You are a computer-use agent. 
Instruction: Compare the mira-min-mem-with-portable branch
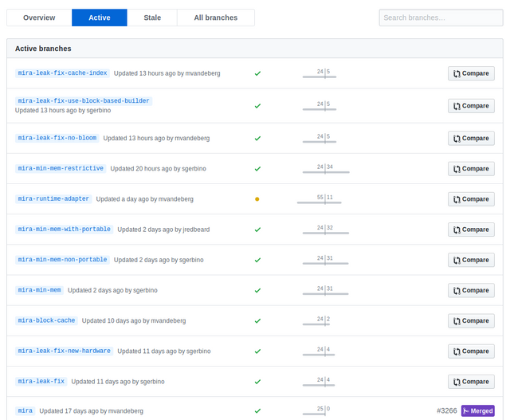pos(471,230)
